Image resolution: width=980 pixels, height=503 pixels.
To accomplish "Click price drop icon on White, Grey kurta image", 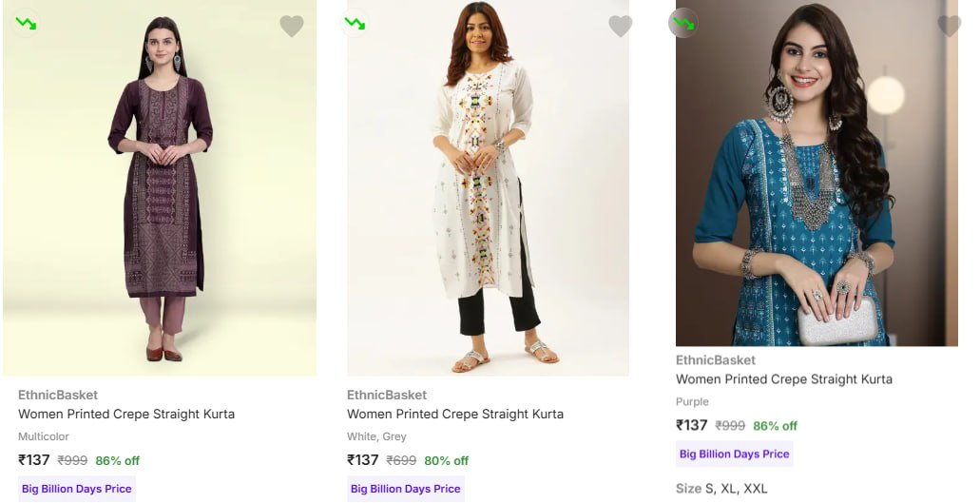I will (x=355, y=23).
